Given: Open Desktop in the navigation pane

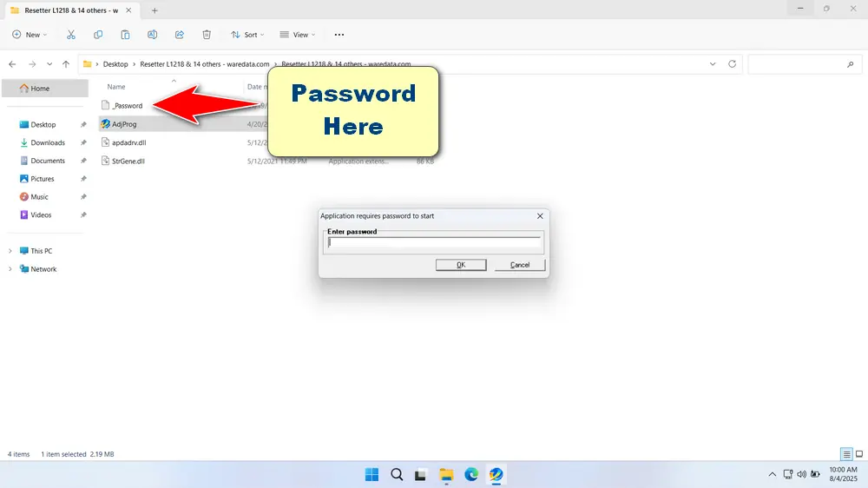Looking at the screenshot, I should (x=43, y=125).
